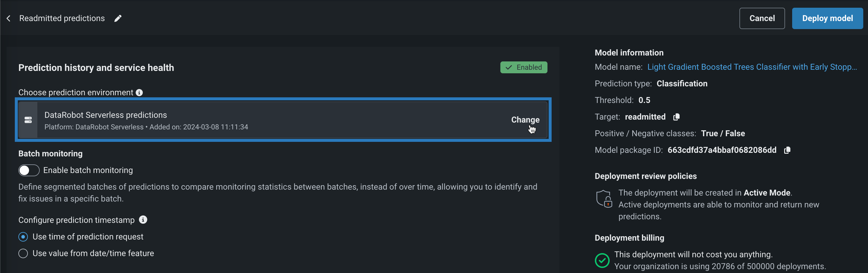Toggle Enable batch monitoring switch

pyautogui.click(x=29, y=170)
